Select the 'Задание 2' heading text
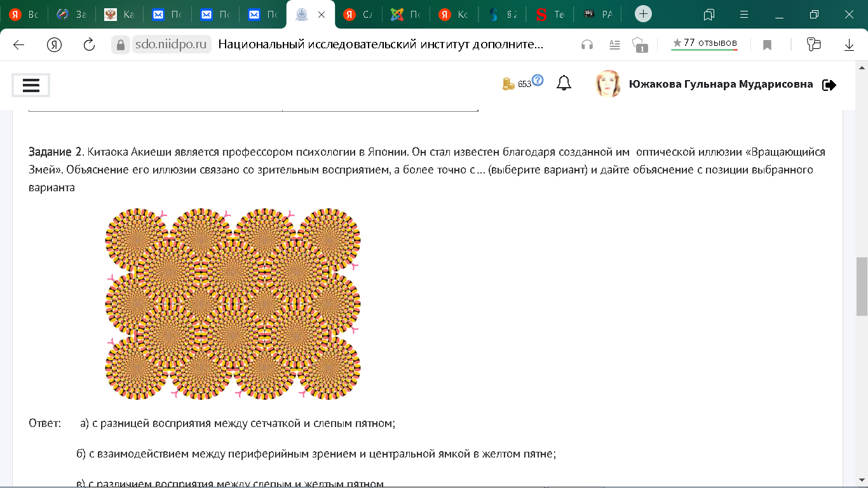The image size is (868, 488). pyautogui.click(x=56, y=152)
